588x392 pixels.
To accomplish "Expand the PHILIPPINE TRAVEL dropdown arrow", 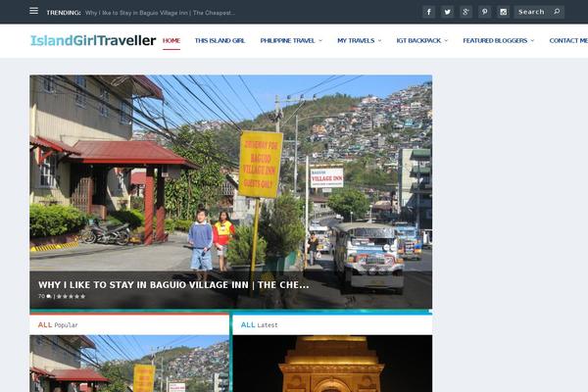I will 320,40.
